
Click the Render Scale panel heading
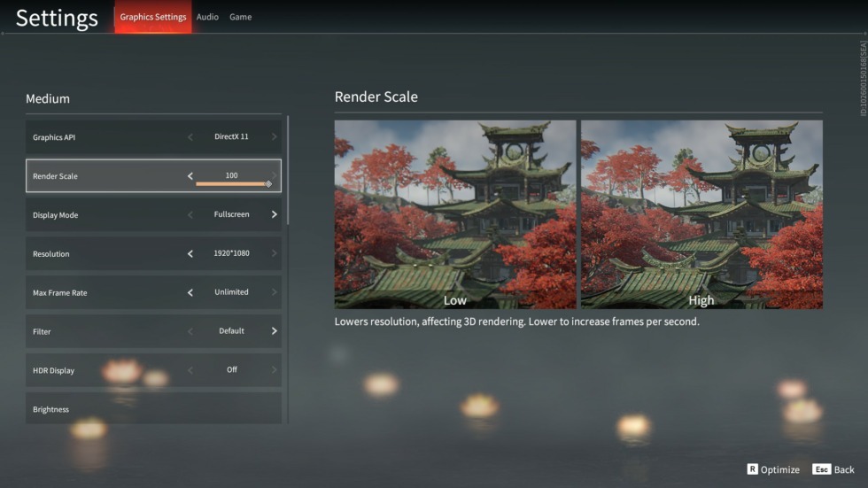(x=376, y=97)
